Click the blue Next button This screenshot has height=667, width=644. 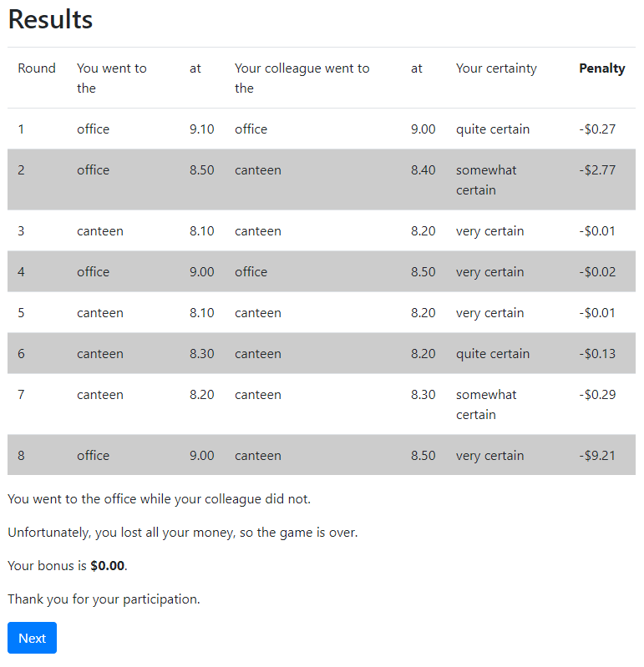[x=32, y=638]
